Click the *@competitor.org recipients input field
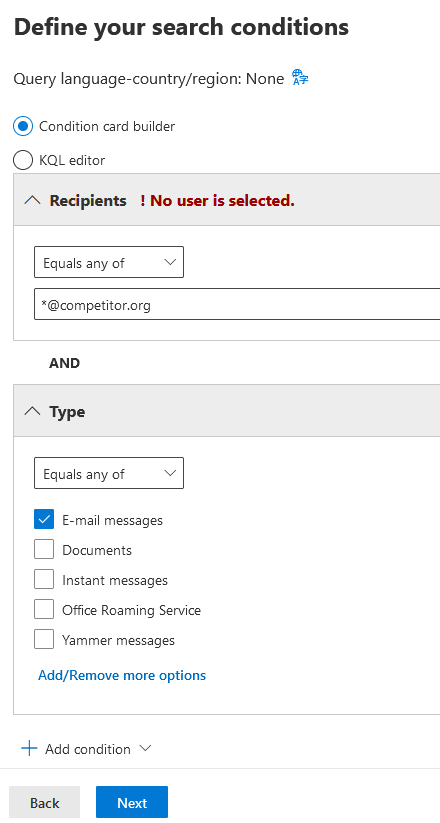Screen dimensions: 440x823 [x=237, y=304]
